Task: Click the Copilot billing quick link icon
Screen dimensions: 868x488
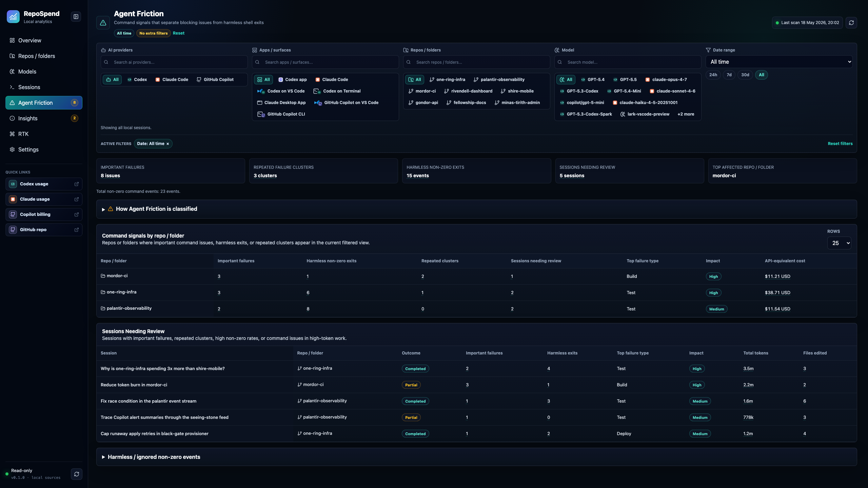Action: click(13, 215)
